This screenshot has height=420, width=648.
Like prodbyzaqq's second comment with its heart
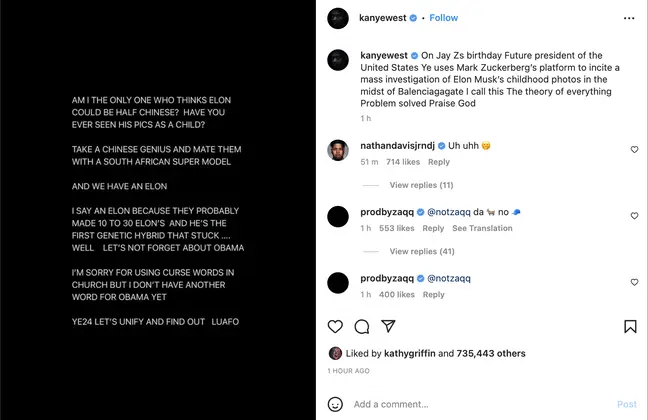tap(634, 283)
